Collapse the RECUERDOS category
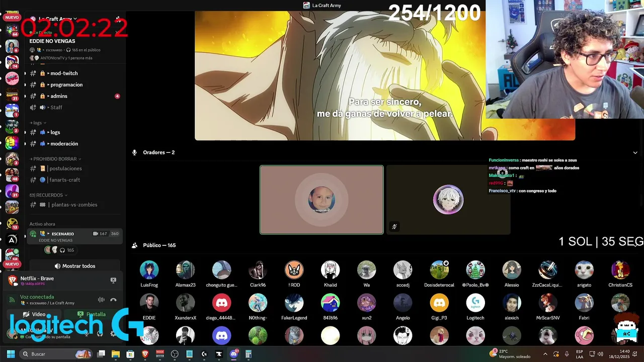Screen dimensions: 644x362 pyautogui.click(x=48, y=195)
